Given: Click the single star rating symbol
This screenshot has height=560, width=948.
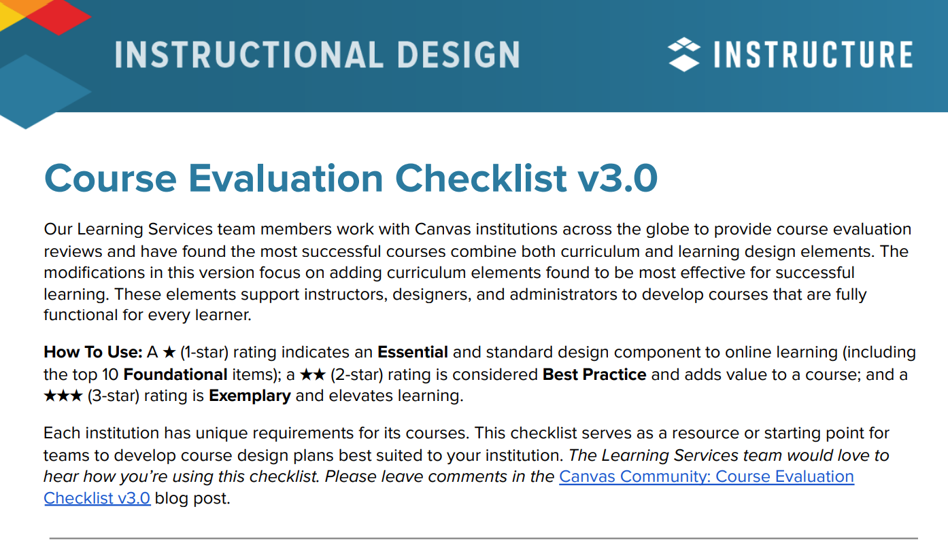Looking at the screenshot, I should pos(169,353).
